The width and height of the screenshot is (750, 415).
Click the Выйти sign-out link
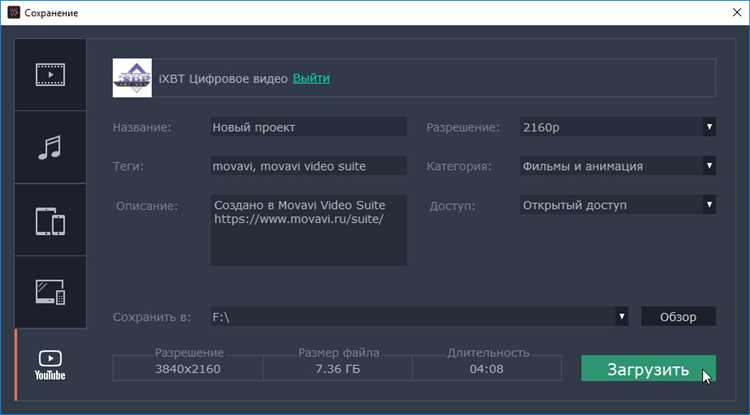click(x=311, y=78)
